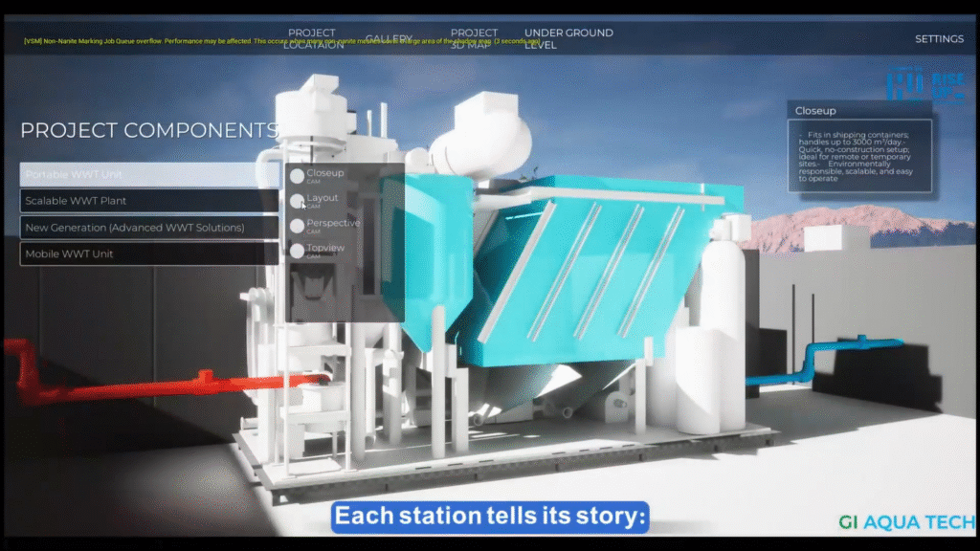Click the Closeup description text box
Viewport: 980px width, 551px height.
click(x=859, y=156)
